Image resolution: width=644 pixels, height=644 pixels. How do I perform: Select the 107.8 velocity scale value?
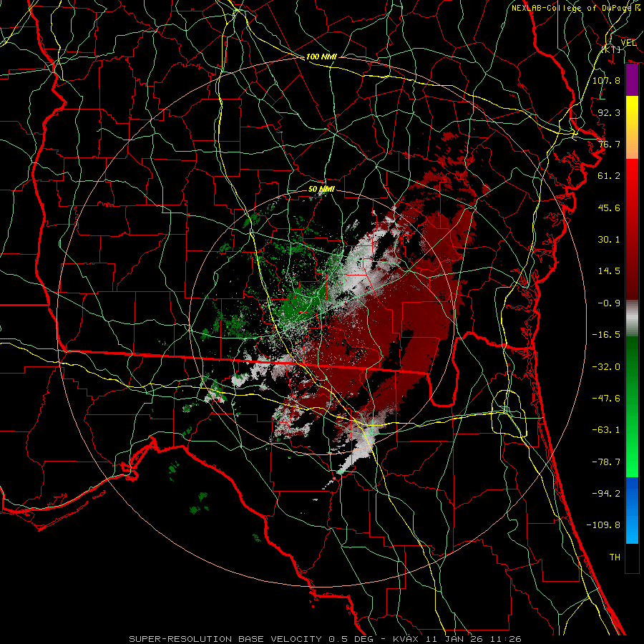(x=606, y=80)
